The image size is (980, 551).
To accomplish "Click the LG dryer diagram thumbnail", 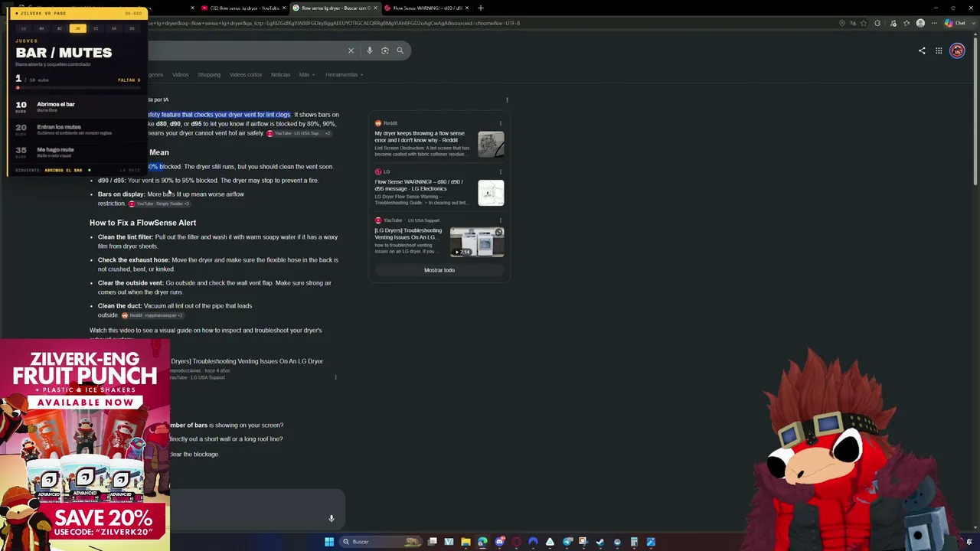I will tap(491, 193).
